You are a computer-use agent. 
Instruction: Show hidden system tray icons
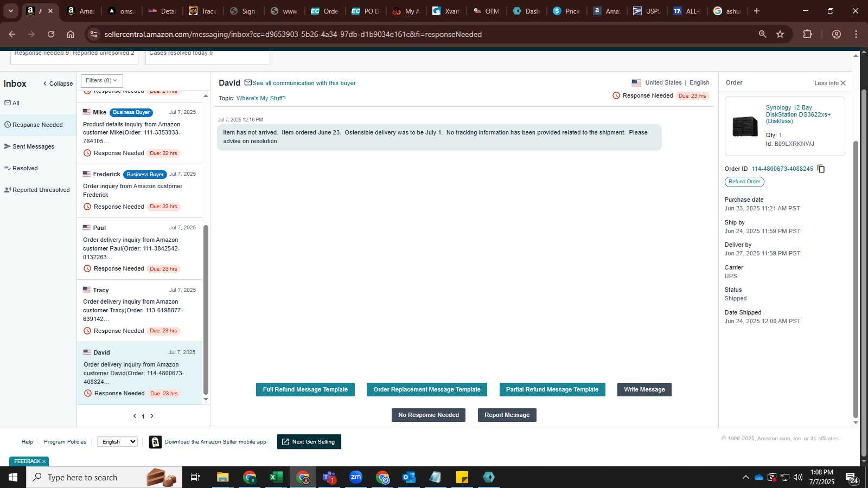745,477
